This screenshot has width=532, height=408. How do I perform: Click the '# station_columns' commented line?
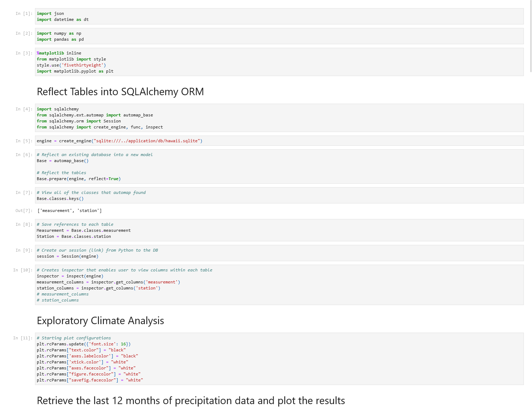58,300
